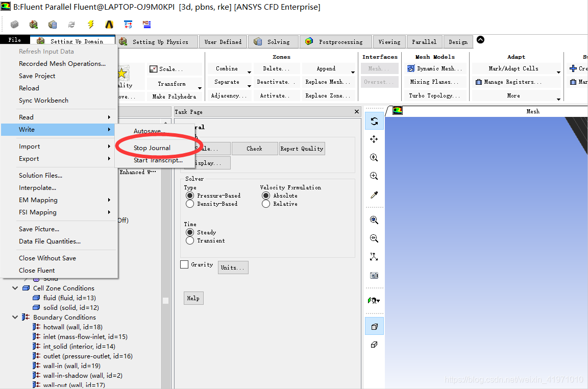588x389 pixels.
Task: Select the hotwall boundary in the tree
Action: pyautogui.click(x=73, y=327)
